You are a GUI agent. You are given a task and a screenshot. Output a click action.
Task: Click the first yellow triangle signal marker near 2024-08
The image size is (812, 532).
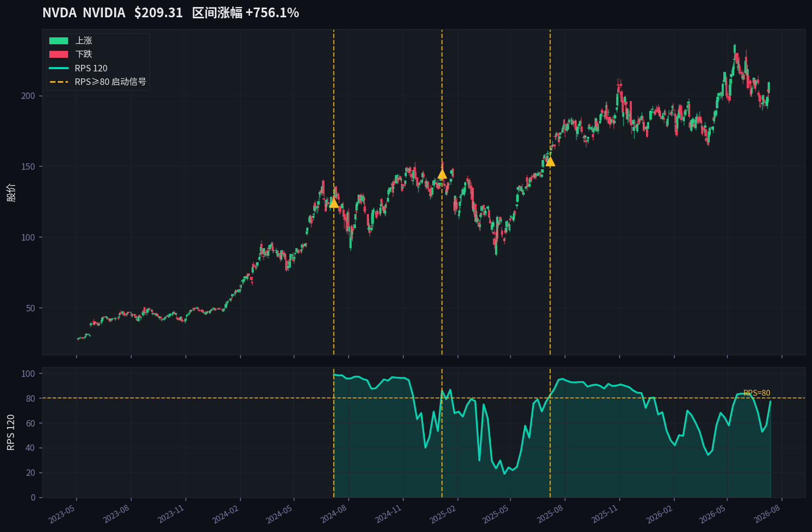(x=334, y=203)
